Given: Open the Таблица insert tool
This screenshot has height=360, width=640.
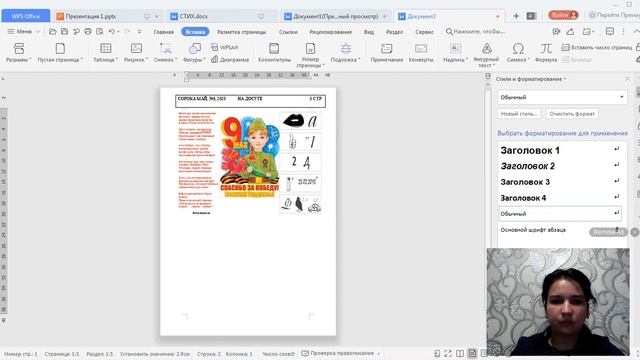Looking at the screenshot, I should pyautogui.click(x=105, y=52).
